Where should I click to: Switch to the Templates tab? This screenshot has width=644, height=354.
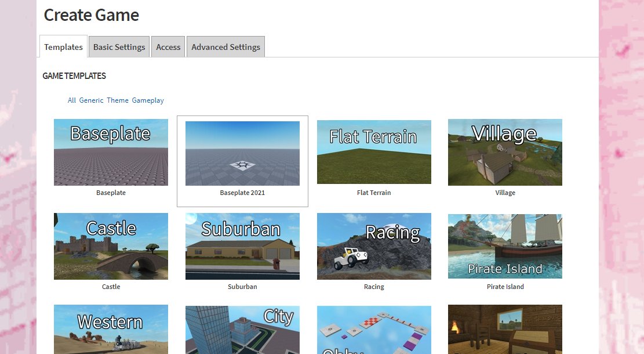(63, 46)
